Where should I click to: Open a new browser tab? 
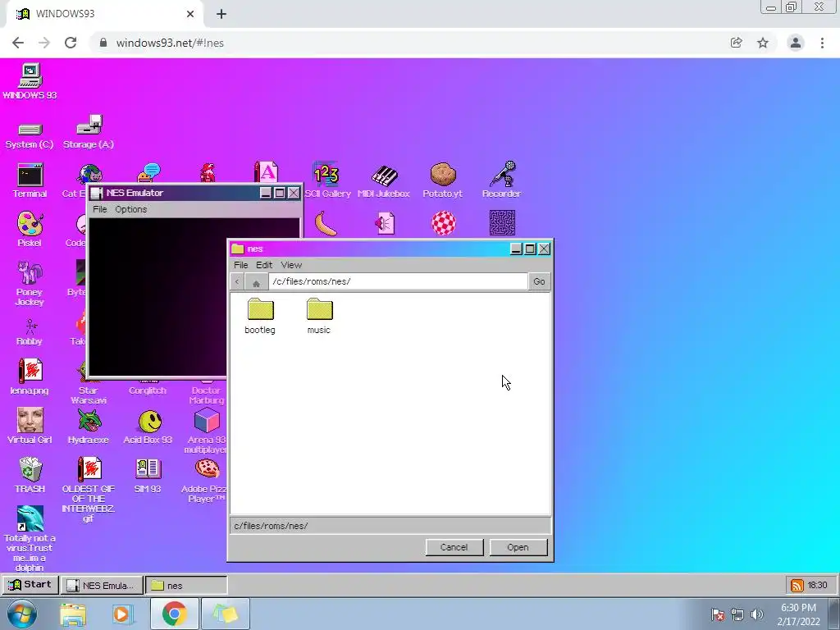221,14
